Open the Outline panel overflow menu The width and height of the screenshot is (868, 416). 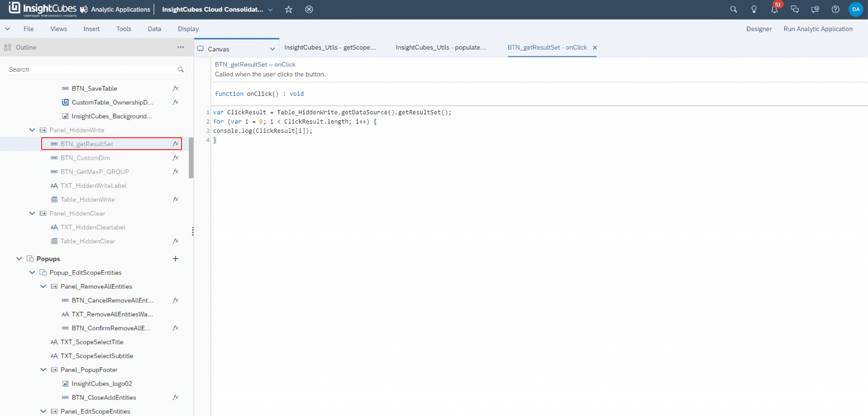pos(180,47)
